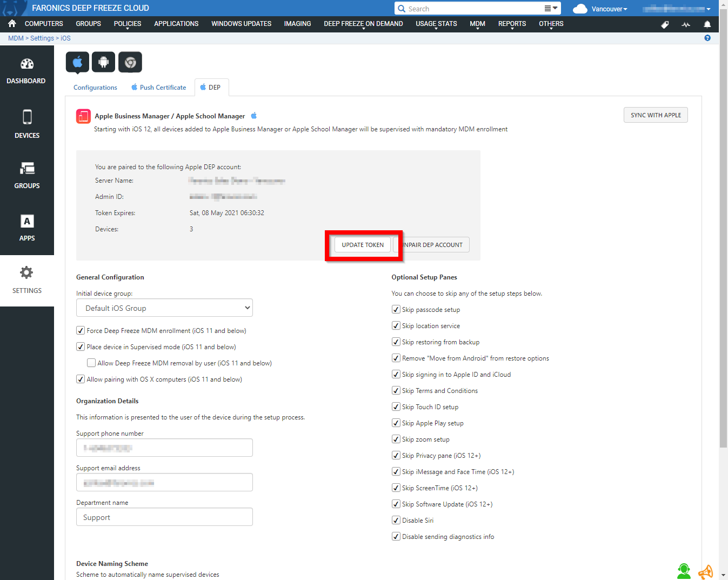
Task: Click the Support phone number field
Action: pos(164,448)
